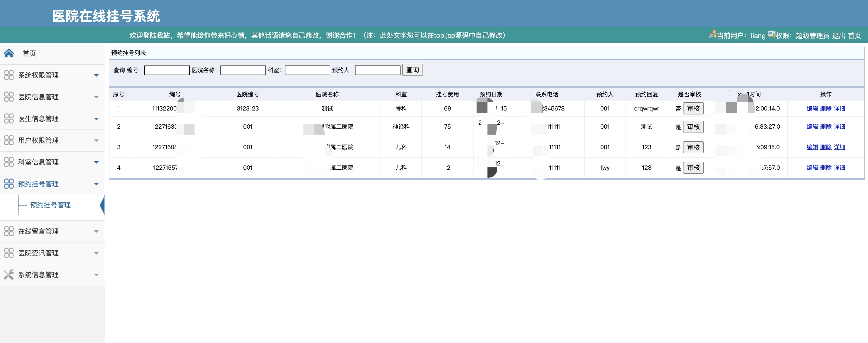Click the 测试 hospital name cell

pyautogui.click(x=327, y=108)
